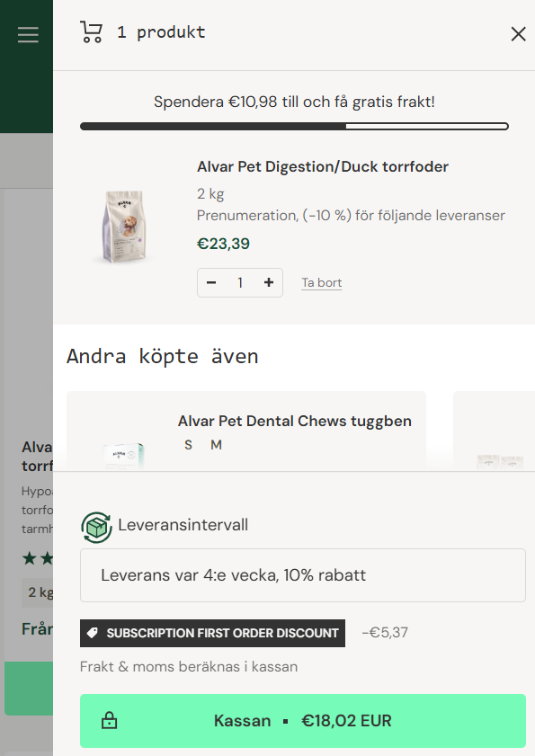Image resolution: width=535 pixels, height=756 pixels.
Task: Open Alvar Pet Dental Chews tuggben product
Action: click(x=295, y=421)
